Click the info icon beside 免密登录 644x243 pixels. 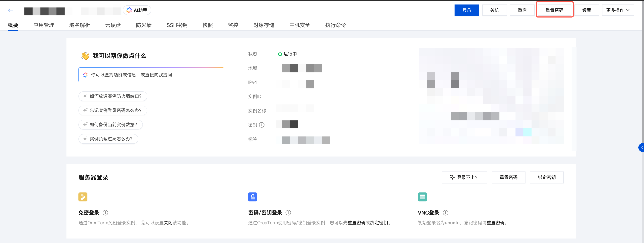tap(106, 213)
